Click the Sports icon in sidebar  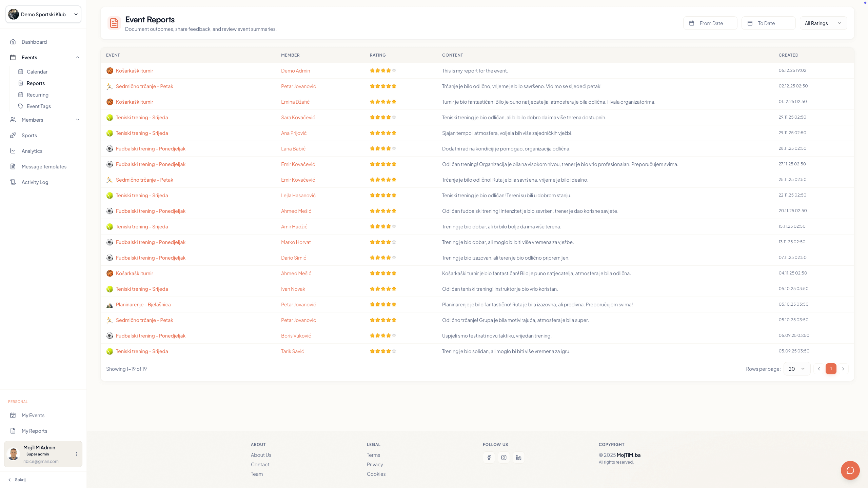tap(13, 136)
